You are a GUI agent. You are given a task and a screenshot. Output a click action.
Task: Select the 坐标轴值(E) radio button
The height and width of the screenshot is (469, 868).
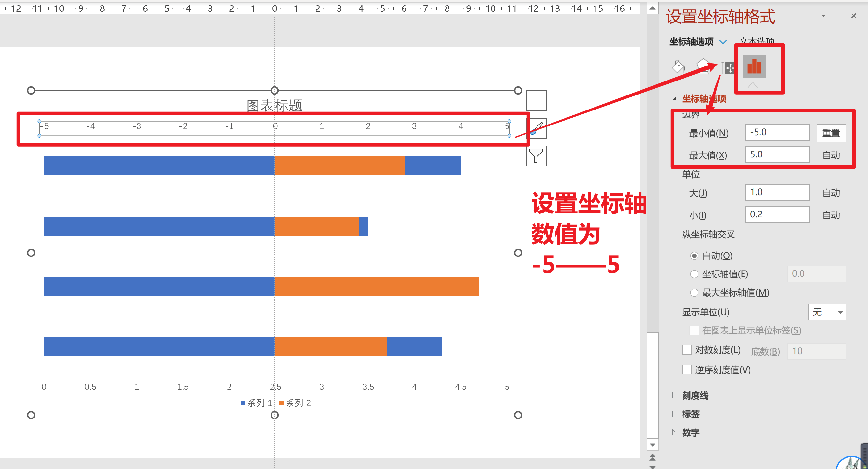[694, 274]
